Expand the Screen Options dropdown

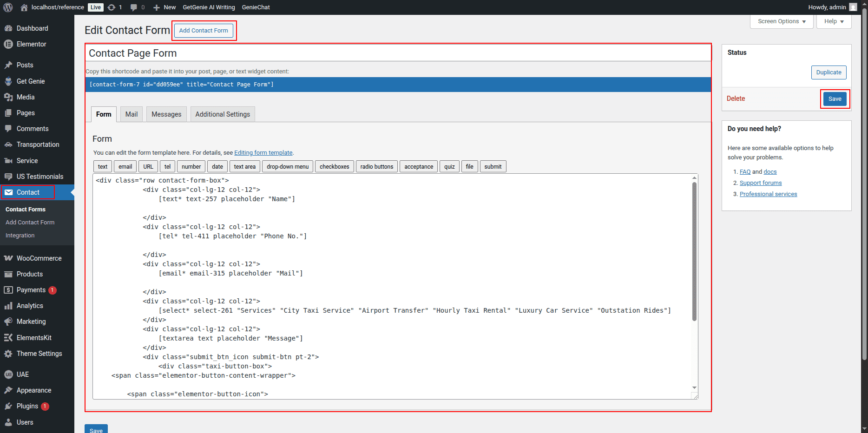tap(782, 21)
